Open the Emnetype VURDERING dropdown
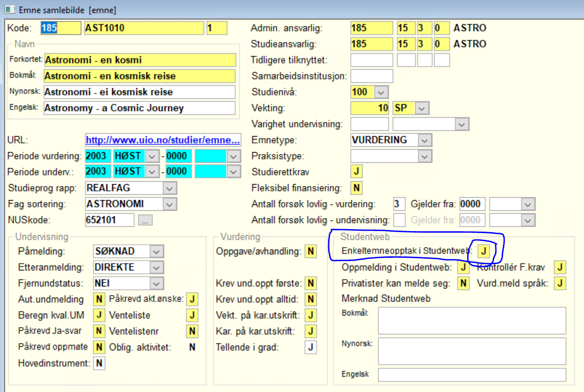Image resolution: width=584 pixels, height=392 pixels. pos(425,141)
